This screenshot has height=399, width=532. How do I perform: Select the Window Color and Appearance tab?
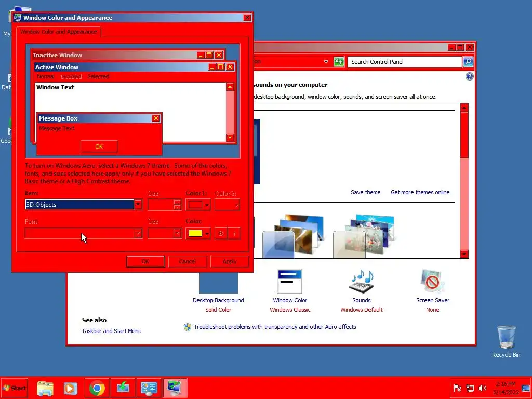tap(58, 32)
